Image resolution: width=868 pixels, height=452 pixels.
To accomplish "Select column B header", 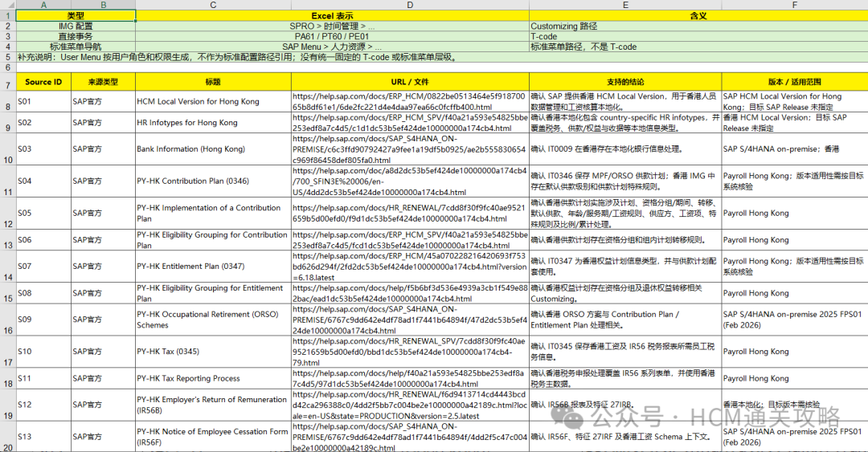I will pyautogui.click(x=104, y=5).
